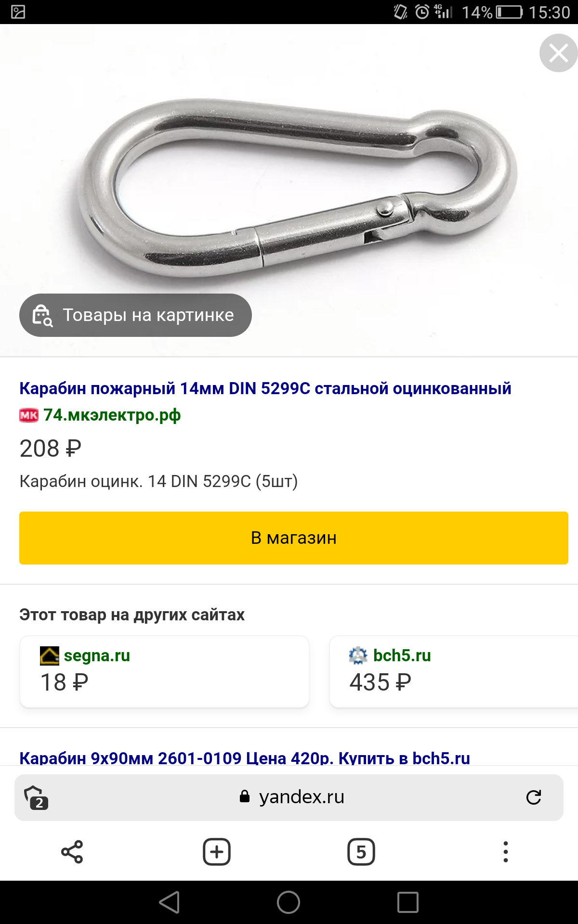Screen dimensions: 578x924
Task: Open the tab switcher showing 5
Action: pos(361,852)
